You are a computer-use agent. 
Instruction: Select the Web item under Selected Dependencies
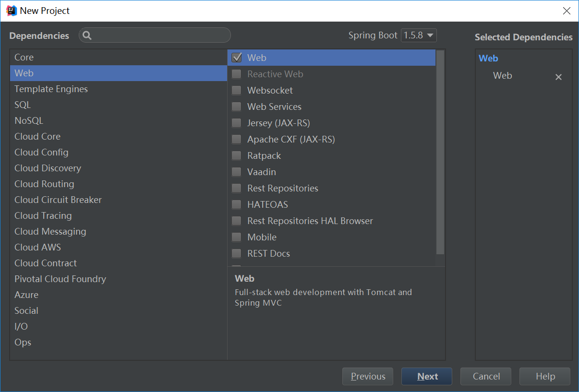[x=503, y=76]
